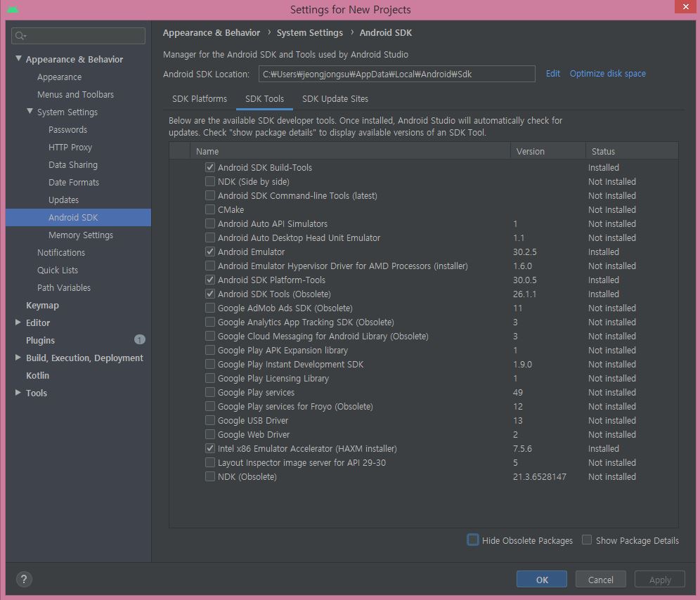Image resolution: width=700 pixels, height=600 pixels.
Task: Open Notifications settings
Action: pos(61,252)
